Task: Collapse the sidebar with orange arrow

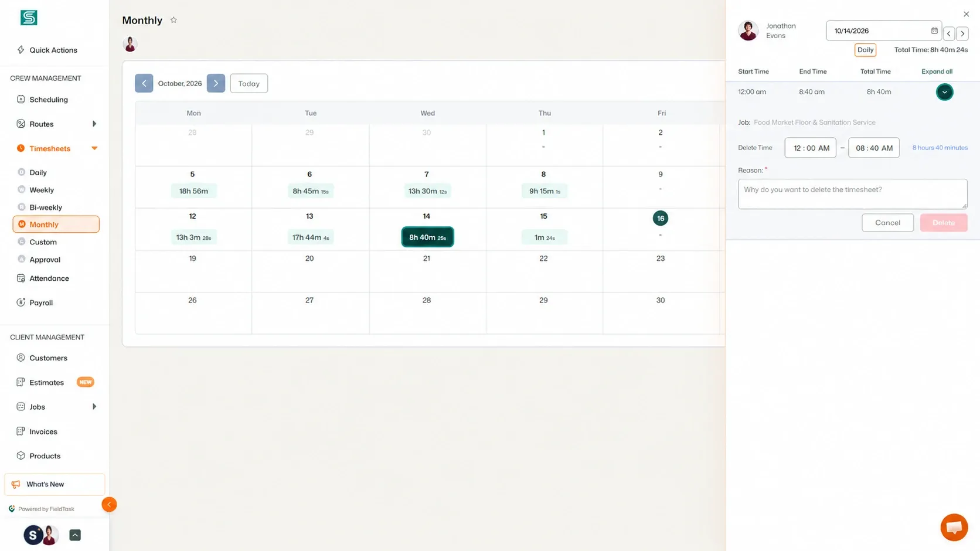Action: coord(109,505)
